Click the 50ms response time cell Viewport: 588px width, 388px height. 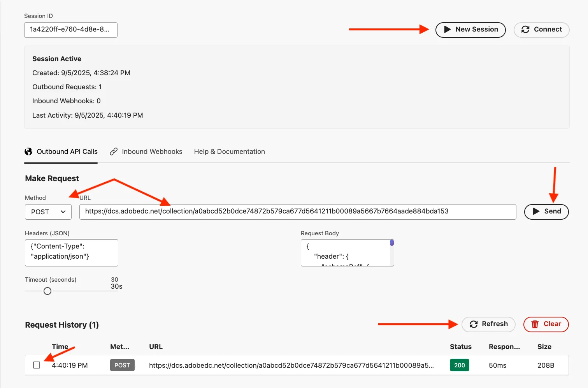498,365
